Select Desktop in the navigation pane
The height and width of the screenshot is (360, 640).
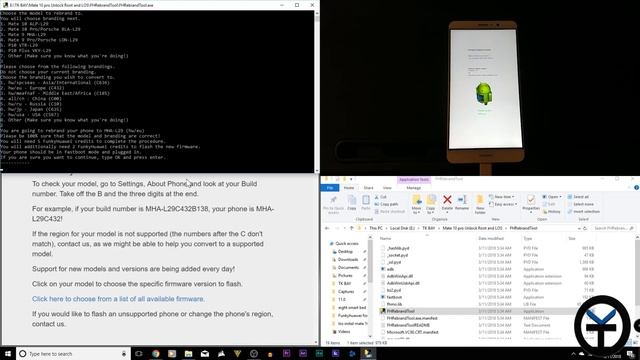click(345, 251)
